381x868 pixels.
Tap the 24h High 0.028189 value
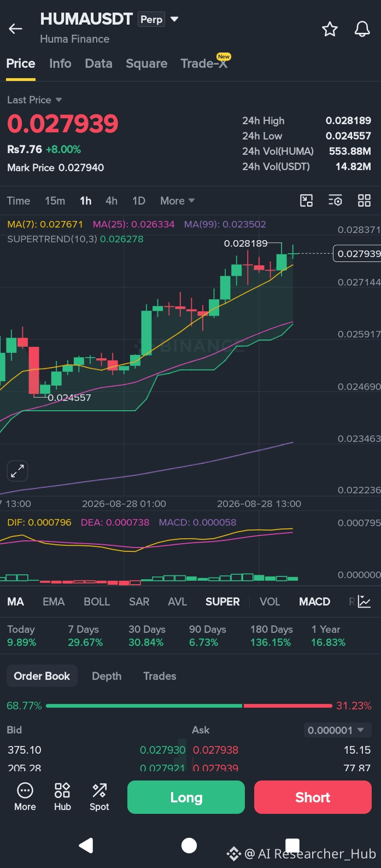(x=348, y=120)
